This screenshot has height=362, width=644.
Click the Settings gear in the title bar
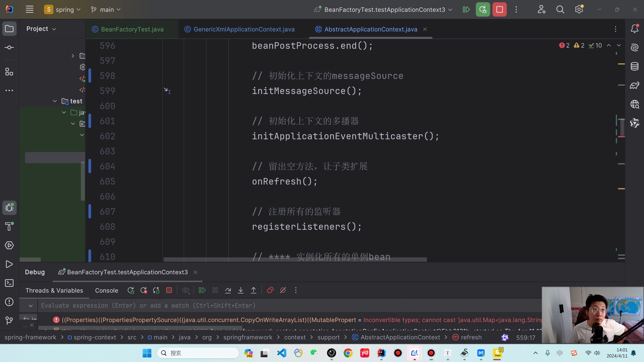(579, 9)
